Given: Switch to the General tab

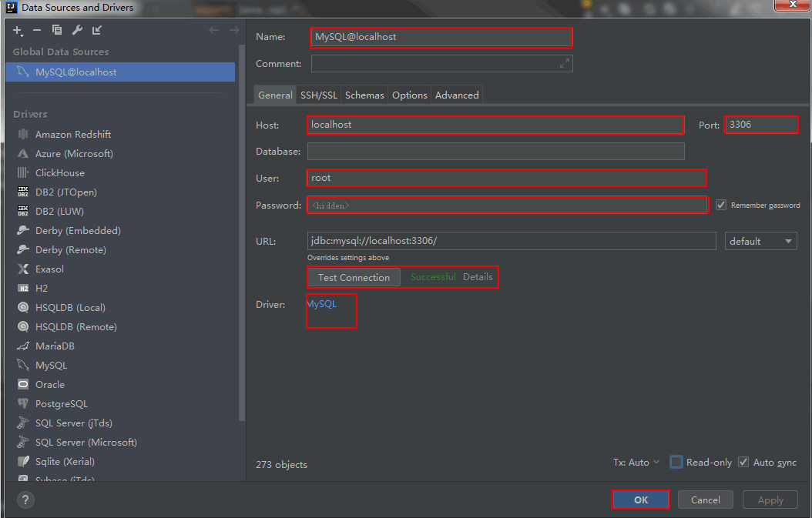Looking at the screenshot, I should click(x=275, y=95).
